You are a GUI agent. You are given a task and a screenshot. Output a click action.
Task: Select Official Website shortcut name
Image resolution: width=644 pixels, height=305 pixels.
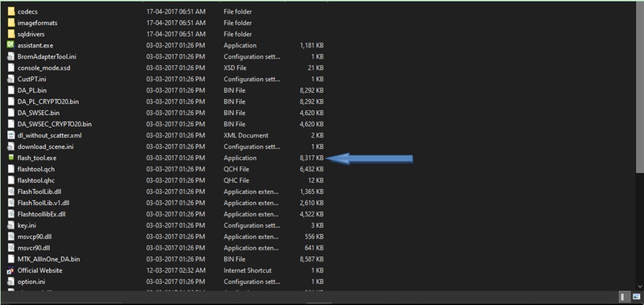click(x=39, y=270)
